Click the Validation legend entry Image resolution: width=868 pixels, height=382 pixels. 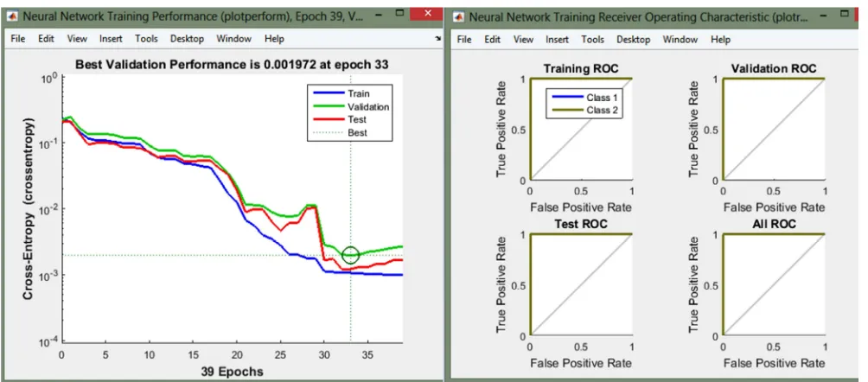point(352,106)
